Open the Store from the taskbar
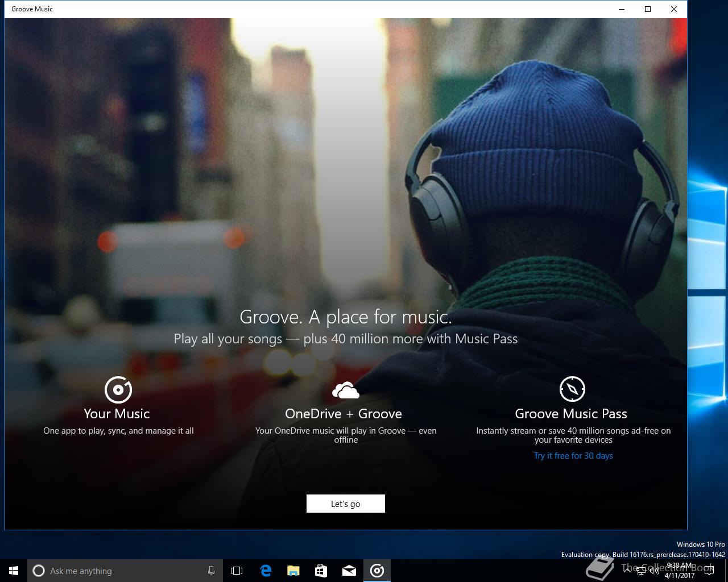 pos(321,571)
